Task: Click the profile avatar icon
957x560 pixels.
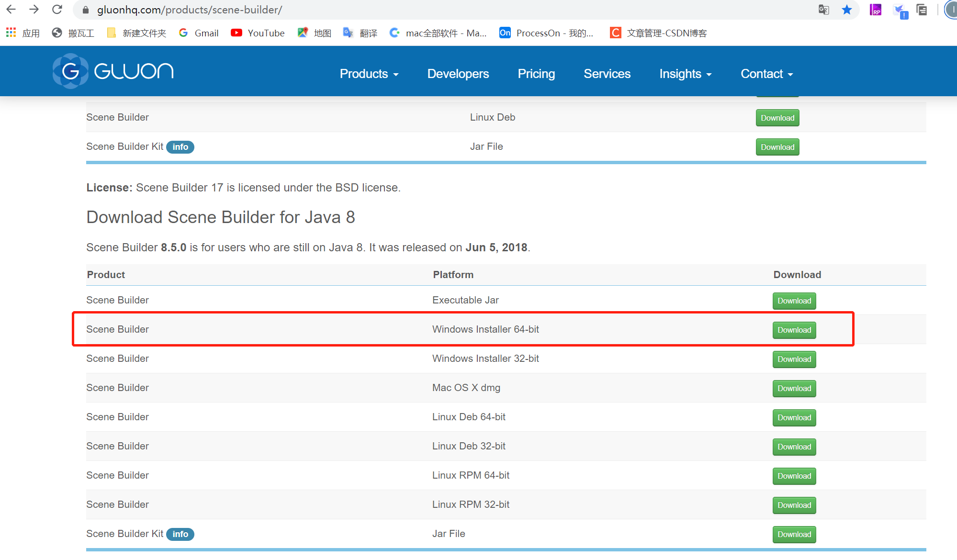Action: 951,10
